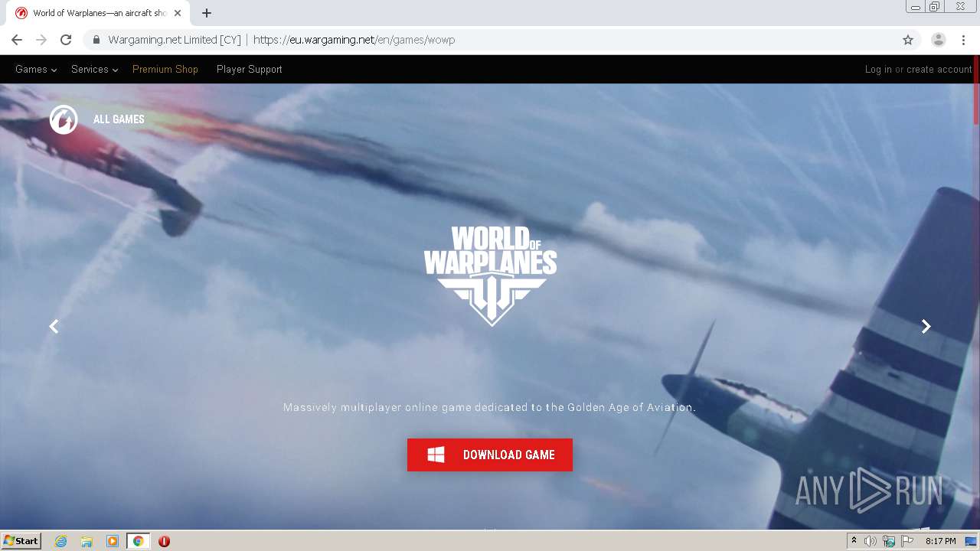Open Player Support page
The image size is (980, 551).
[250, 69]
